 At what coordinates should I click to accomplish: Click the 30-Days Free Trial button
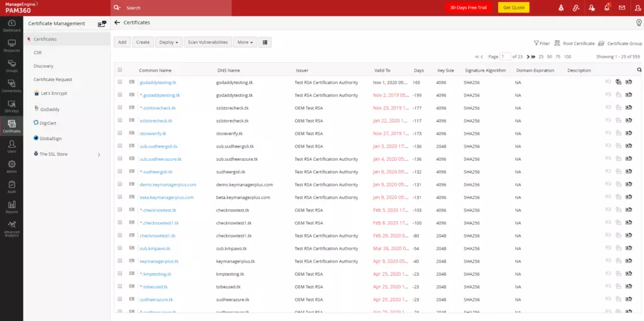tap(468, 8)
